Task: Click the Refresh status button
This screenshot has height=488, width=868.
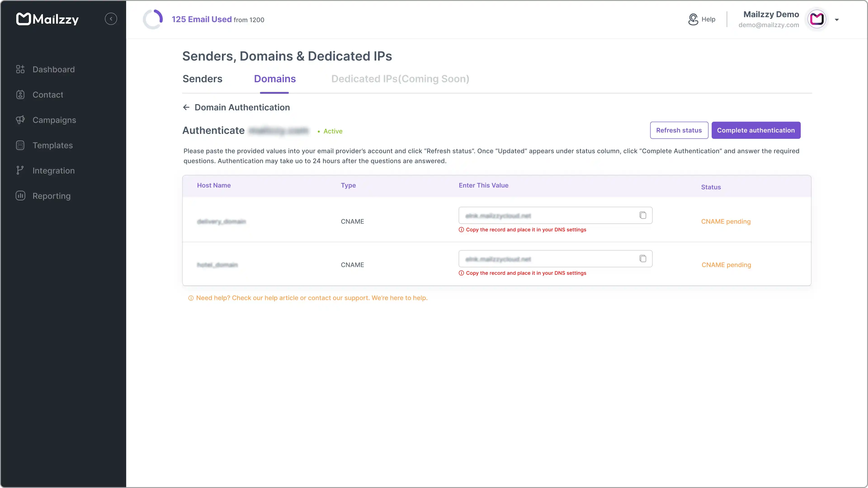Action: coord(679,130)
